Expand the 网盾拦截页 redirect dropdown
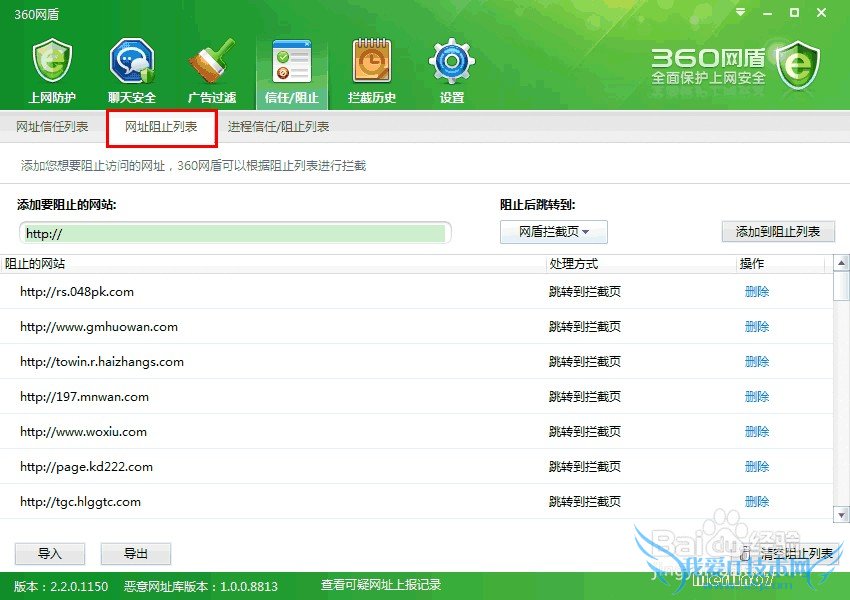Image resolution: width=850 pixels, height=600 pixels. 554,232
